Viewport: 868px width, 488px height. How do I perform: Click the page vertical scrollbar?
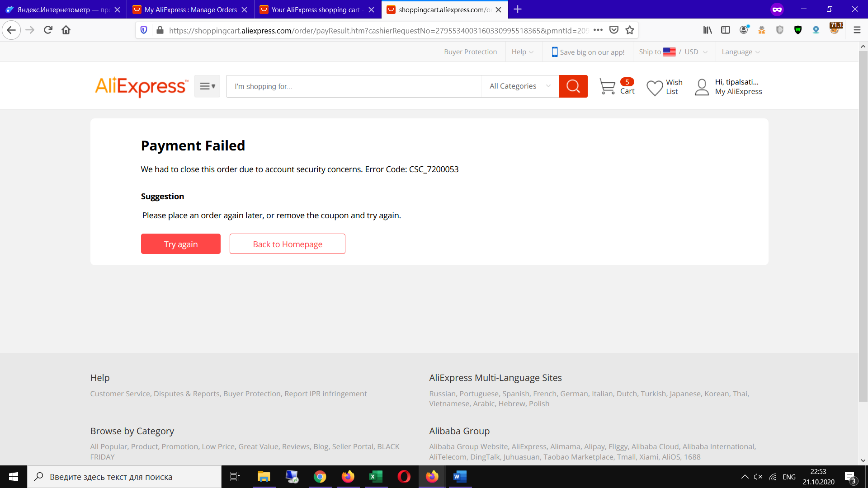tap(863, 226)
